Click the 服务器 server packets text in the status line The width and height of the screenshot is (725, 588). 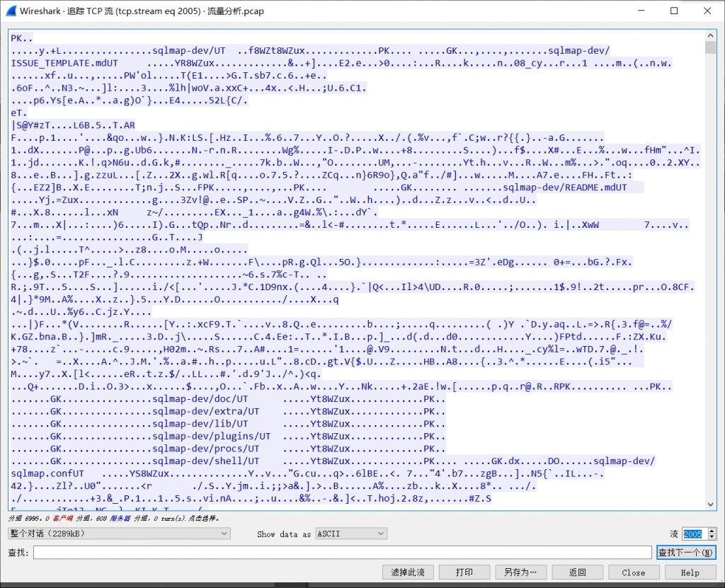[120, 519]
